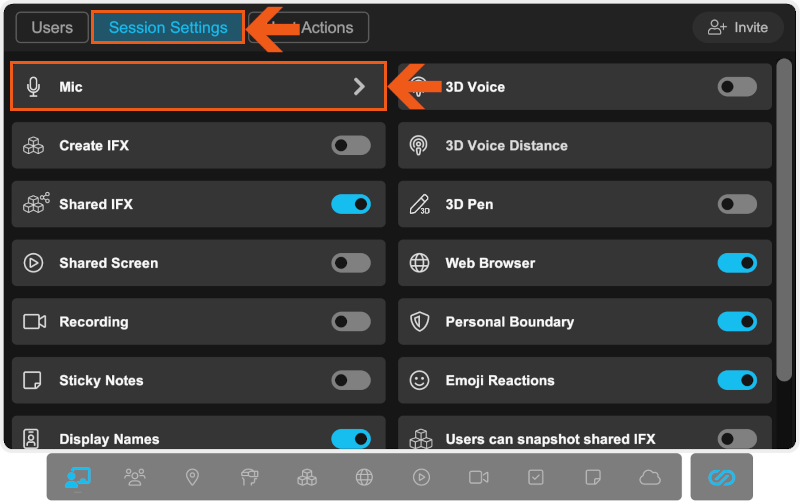Toggle the Recording switch on
Screen dimensions: 800x503
(x=350, y=322)
